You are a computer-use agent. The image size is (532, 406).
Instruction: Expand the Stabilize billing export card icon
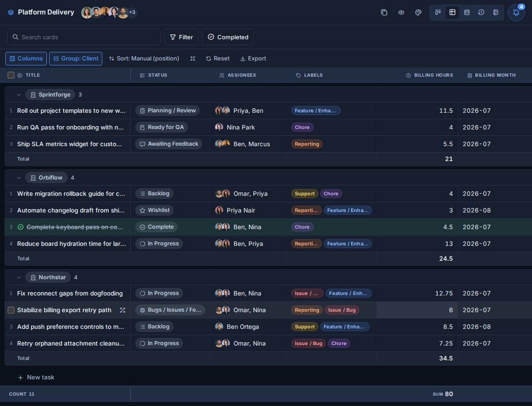[123, 310]
